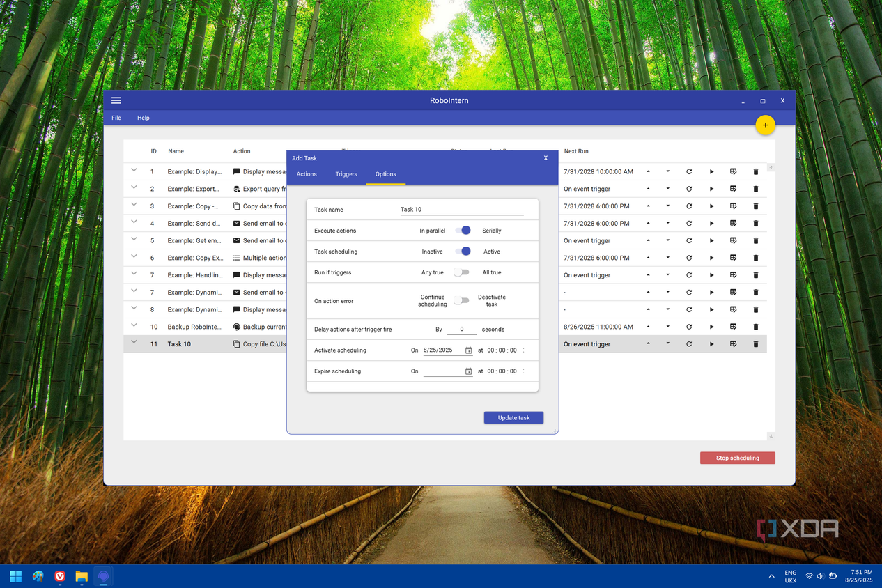The width and height of the screenshot is (882, 588).
Task: Open volume control in system tray
Action: coord(821,576)
